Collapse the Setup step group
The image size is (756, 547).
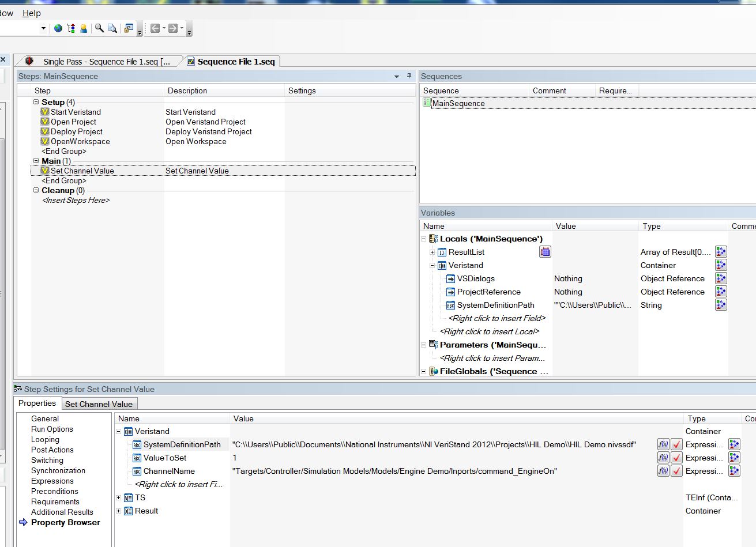[36, 102]
